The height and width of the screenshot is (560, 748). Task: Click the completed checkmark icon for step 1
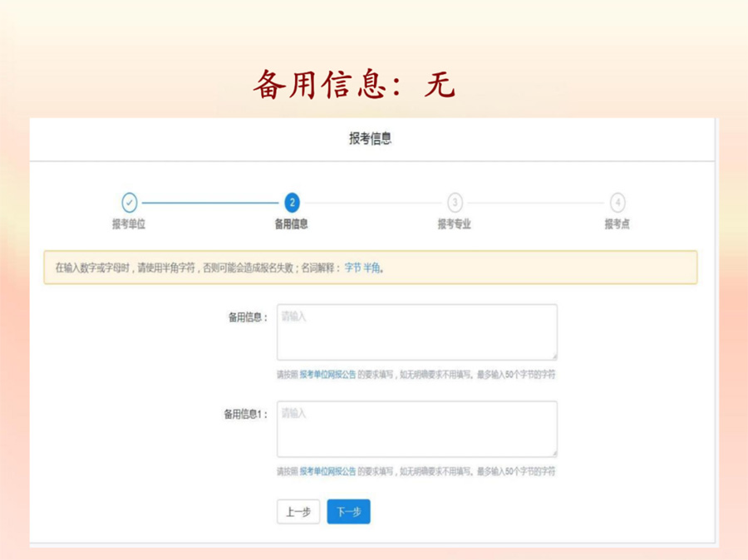tap(129, 203)
